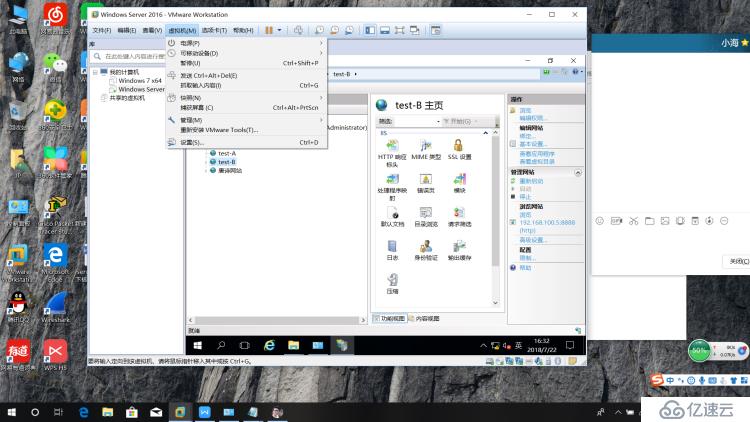
Task: Click 重新启动 link in actions pane
Action: 531,181
